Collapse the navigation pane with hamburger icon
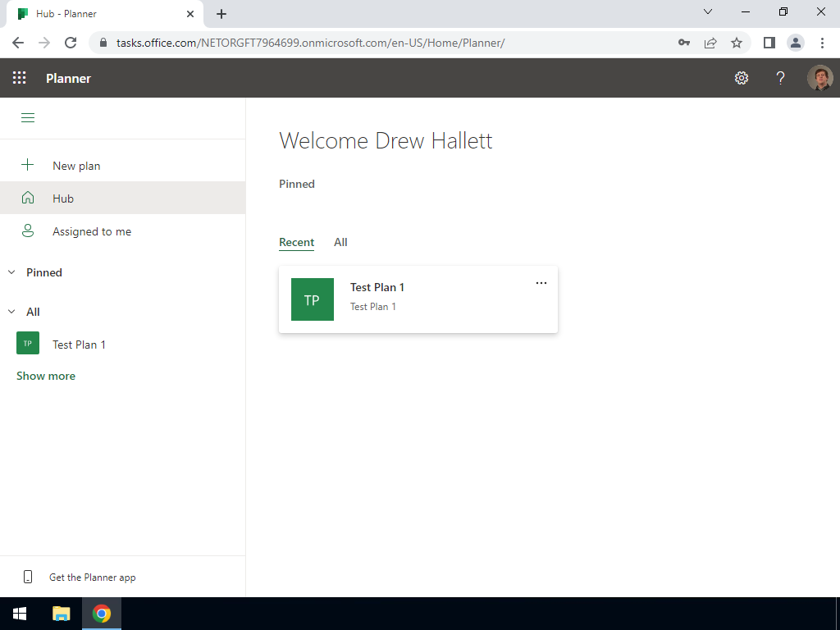Image resolution: width=840 pixels, height=630 pixels. (28, 118)
